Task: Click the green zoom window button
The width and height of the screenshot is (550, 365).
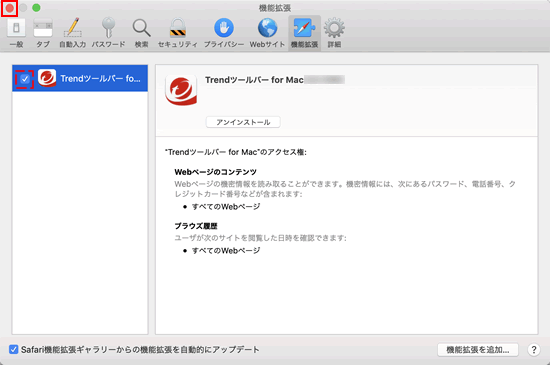Action: 36,8
